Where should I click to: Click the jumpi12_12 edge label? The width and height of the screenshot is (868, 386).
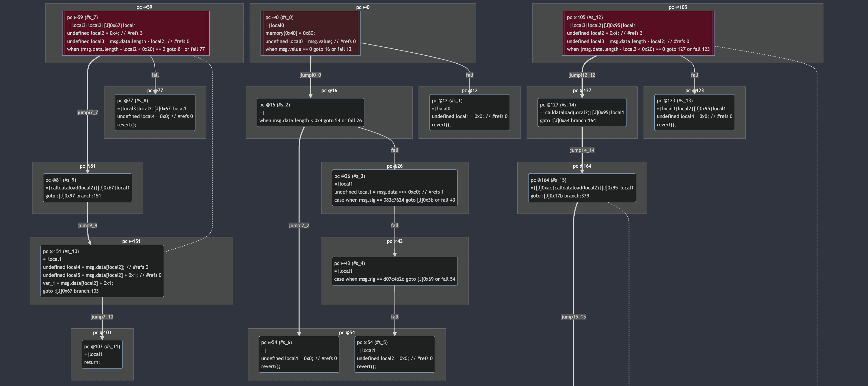(582, 75)
